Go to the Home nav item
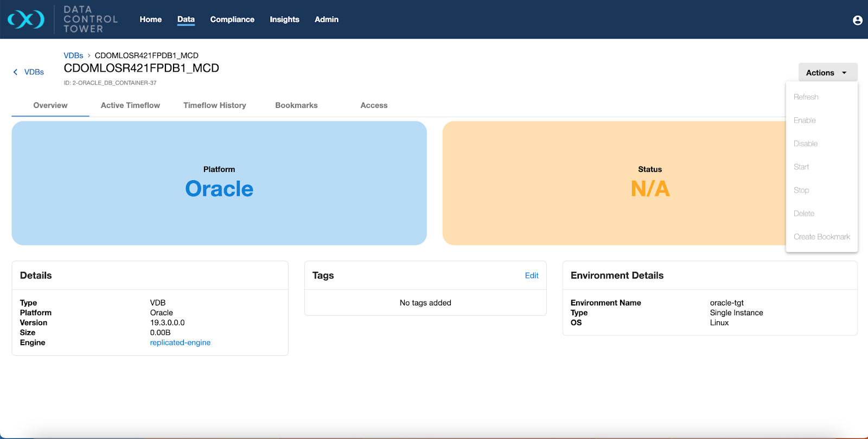 tap(150, 20)
